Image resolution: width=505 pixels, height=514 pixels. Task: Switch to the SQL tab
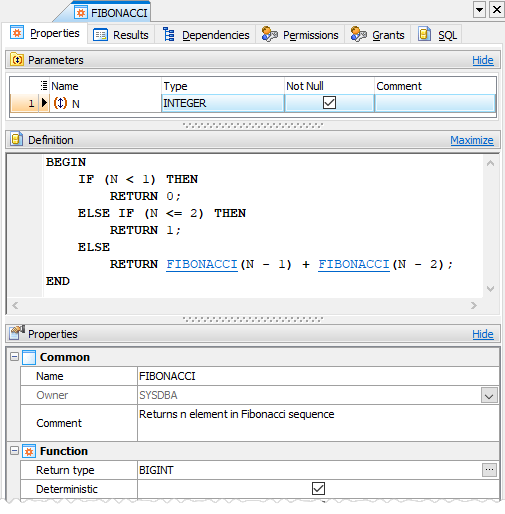(437, 35)
